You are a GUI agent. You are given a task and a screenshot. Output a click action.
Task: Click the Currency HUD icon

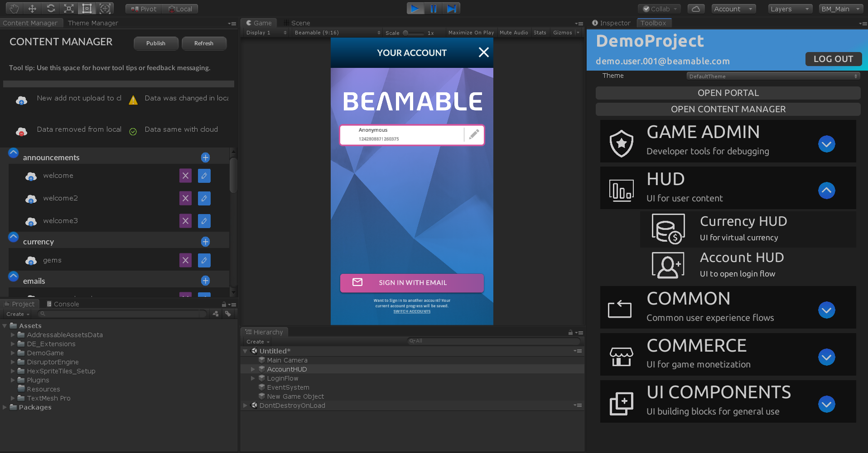coord(668,229)
